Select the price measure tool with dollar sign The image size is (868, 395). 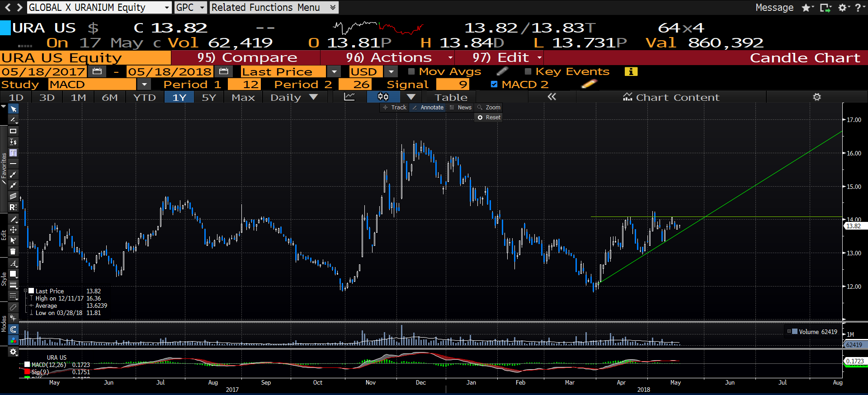pos(13,142)
